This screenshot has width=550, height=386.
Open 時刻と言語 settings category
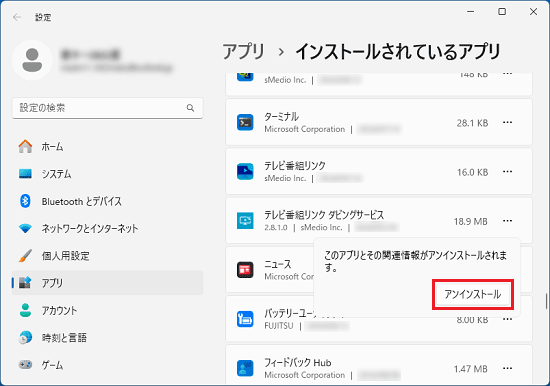click(x=107, y=338)
